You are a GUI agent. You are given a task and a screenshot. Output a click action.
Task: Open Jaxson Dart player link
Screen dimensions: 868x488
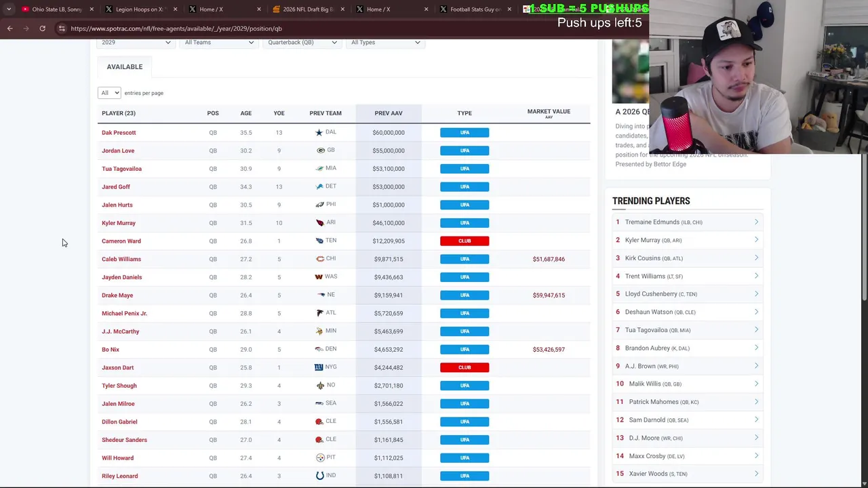pyautogui.click(x=117, y=367)
